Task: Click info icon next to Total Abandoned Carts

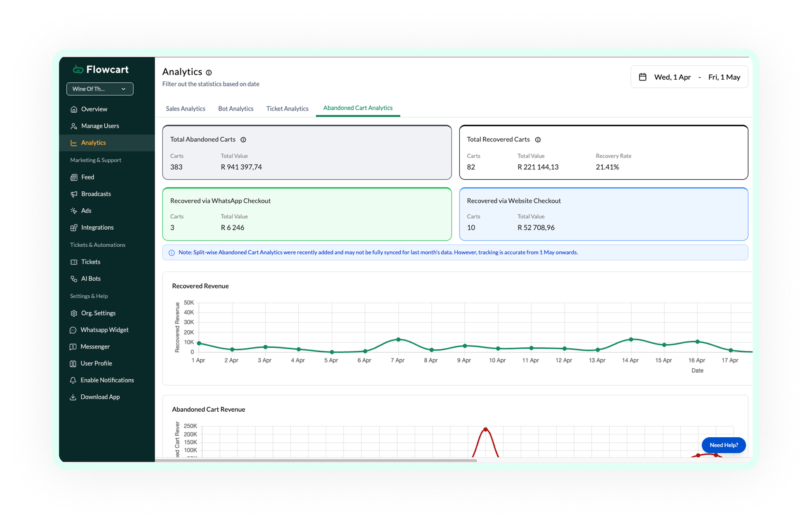Action: 243,140
